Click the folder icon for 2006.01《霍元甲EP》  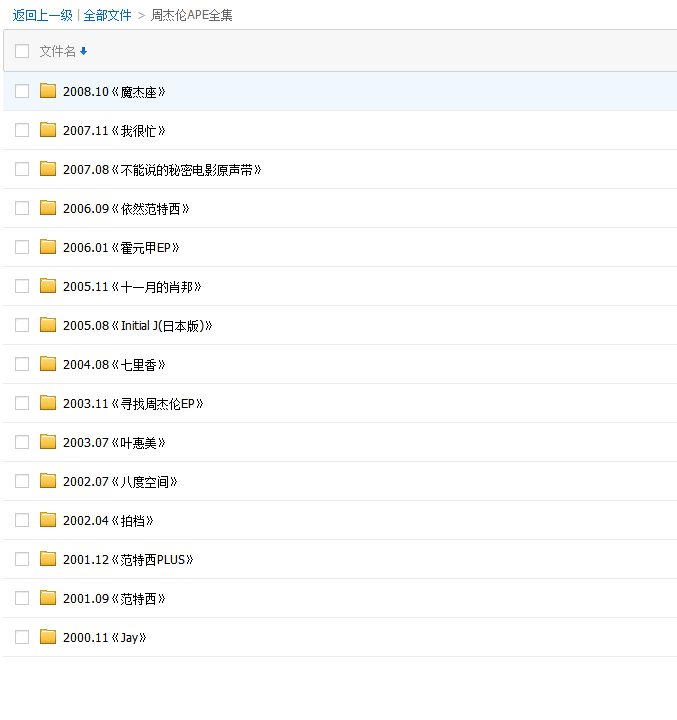click(48, 247)
